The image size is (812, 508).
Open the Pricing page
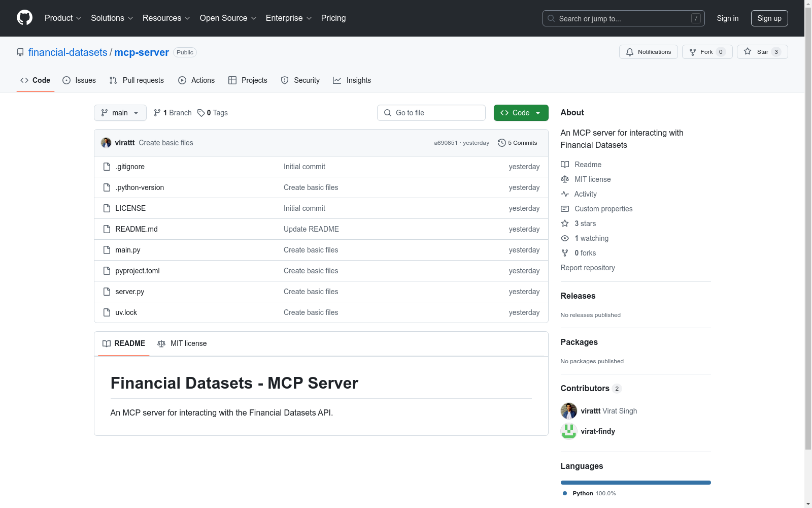[333, 18]
